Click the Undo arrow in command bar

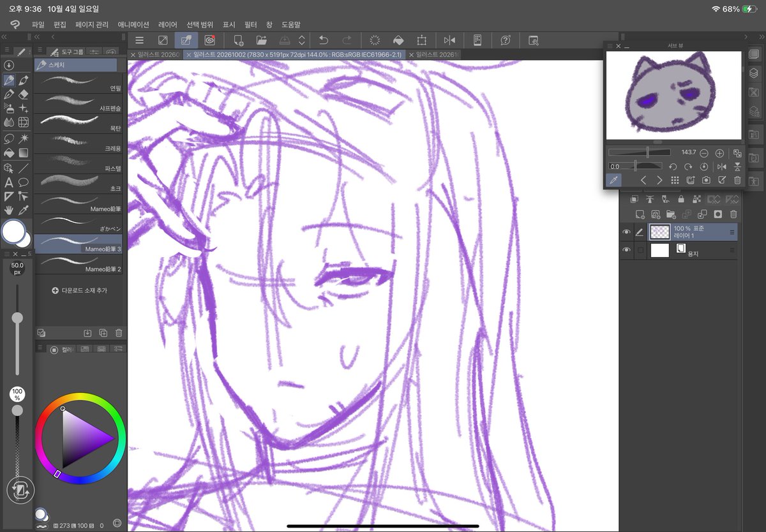(x=324, y=40)
